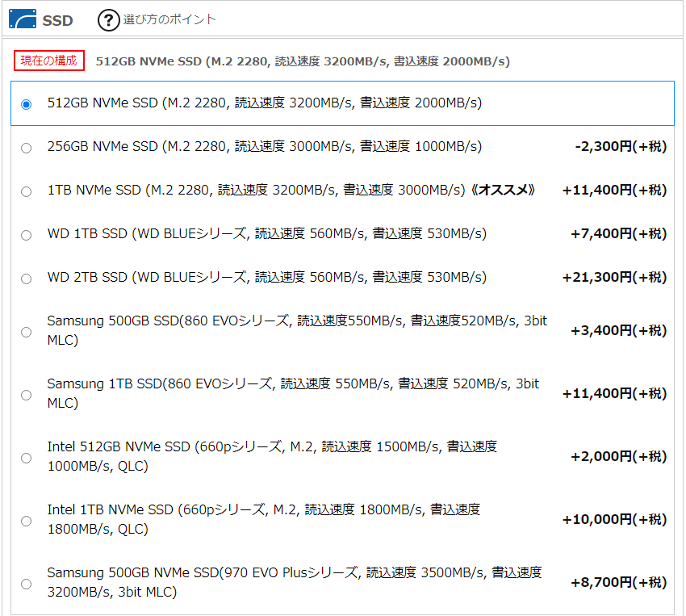This screenshot has width=686, height=616.
Task: Click the WD 2TB SSD BLUE label text
Action: pos(267,278)
